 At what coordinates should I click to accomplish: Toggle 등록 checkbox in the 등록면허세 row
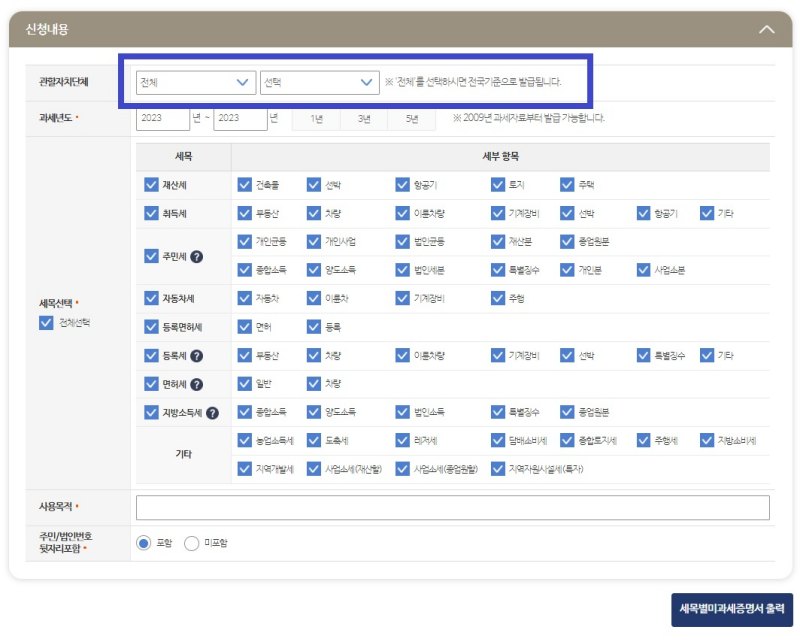pos(314,327)
